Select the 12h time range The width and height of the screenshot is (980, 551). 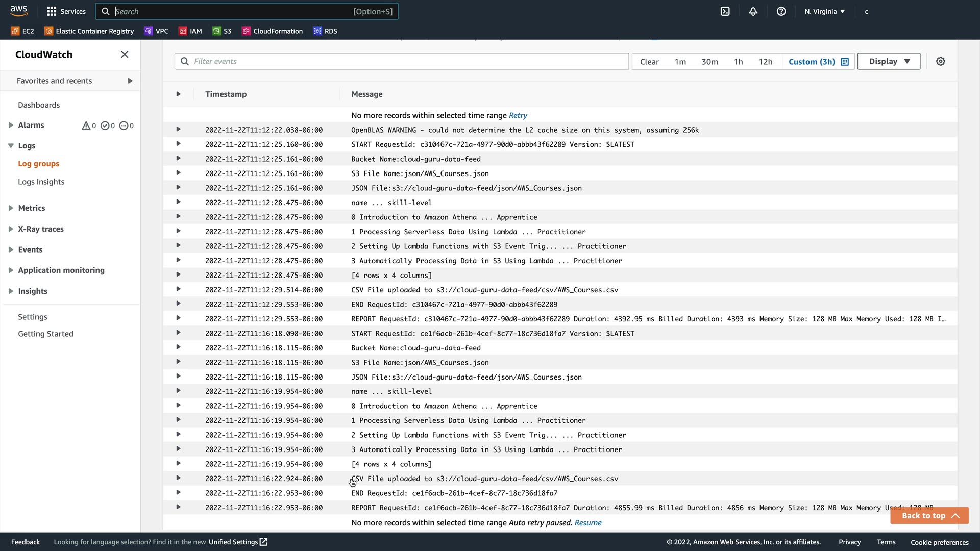(765, 62)
